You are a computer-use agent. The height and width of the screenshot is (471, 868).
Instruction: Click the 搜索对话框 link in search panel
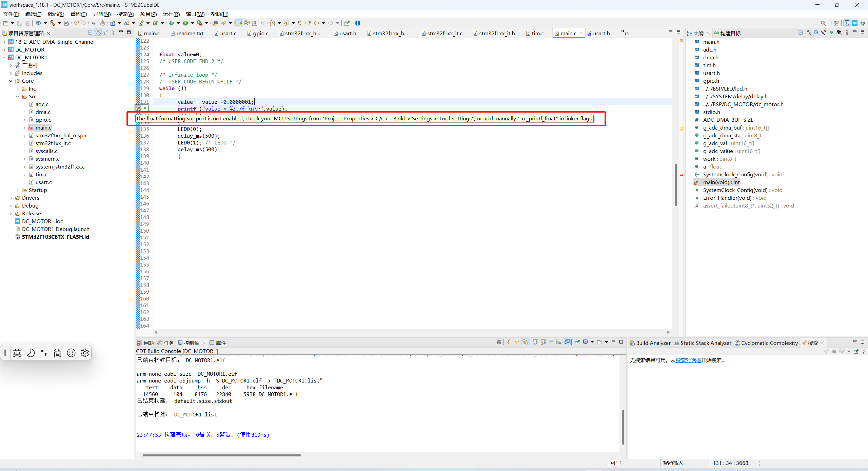[x=688, y=360]
